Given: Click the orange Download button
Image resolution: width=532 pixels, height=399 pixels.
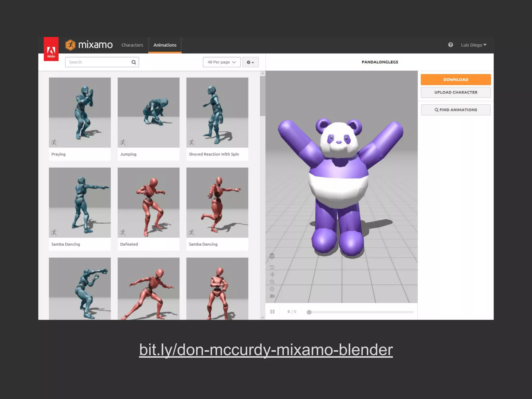Looking at the screenshot, I should [x=456, y=79].
